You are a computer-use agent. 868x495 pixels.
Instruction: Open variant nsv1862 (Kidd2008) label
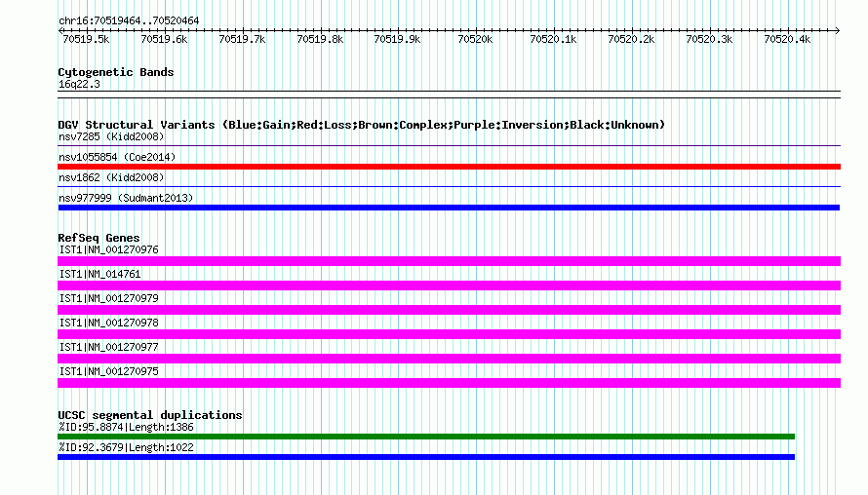point(111,177)
